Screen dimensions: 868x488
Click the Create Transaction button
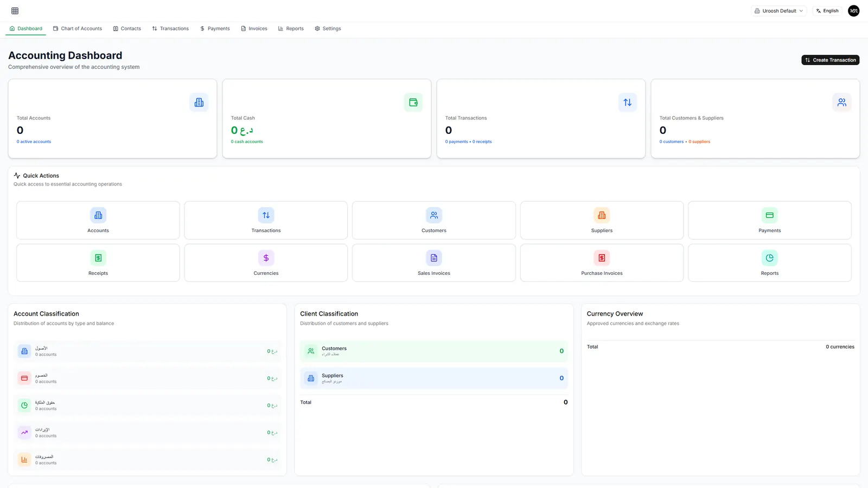click(831, 60)
